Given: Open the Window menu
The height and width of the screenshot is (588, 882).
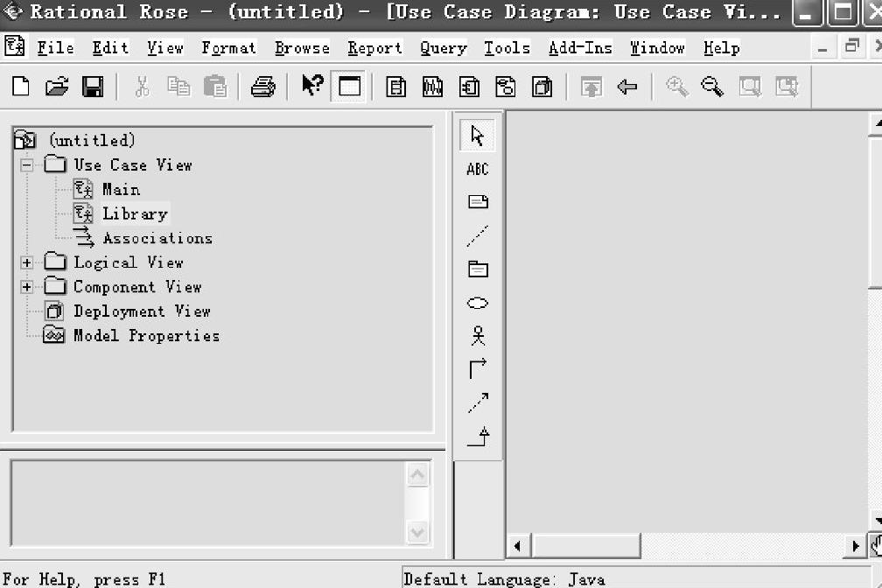Looking at the screenshot, I should 658,48.
